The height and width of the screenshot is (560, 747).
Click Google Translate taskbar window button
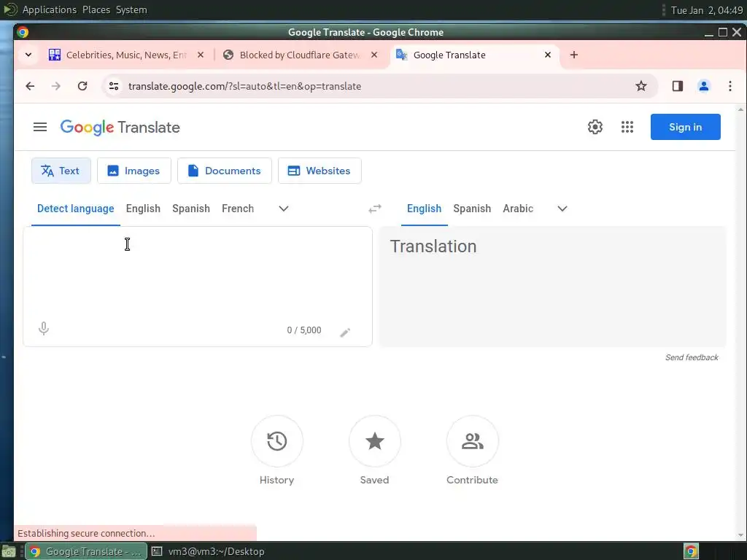pos(86,551)
